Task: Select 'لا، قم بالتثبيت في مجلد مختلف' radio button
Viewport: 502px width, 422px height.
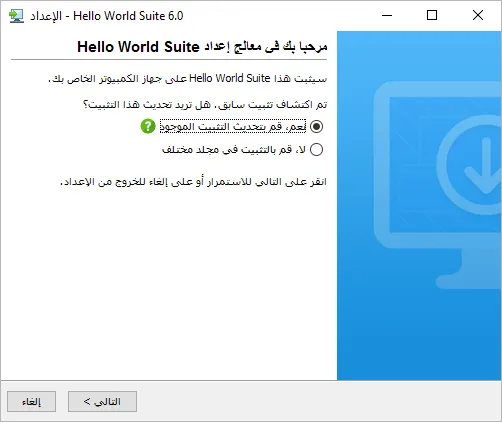Action: point(316,149)
